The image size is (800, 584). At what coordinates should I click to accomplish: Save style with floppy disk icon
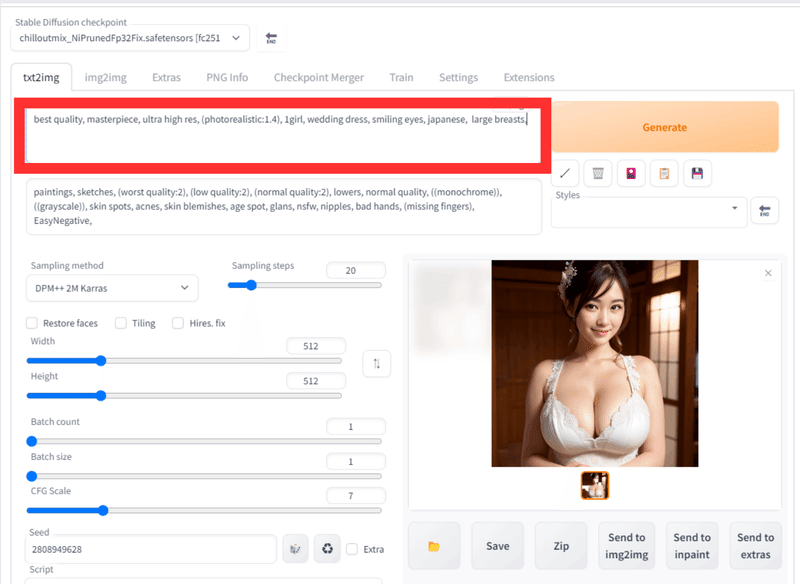point(697,173)
